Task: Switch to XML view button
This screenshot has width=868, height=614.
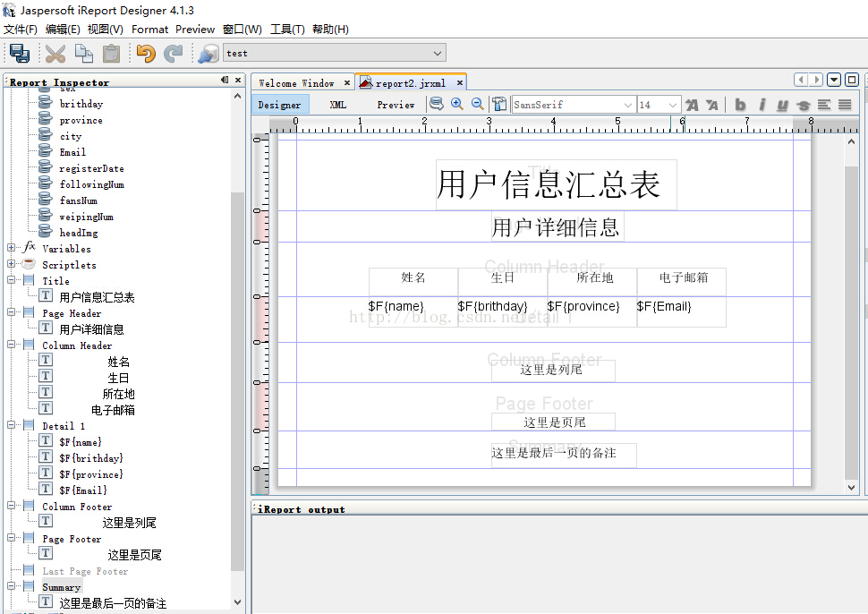Action: click(337, 105)
